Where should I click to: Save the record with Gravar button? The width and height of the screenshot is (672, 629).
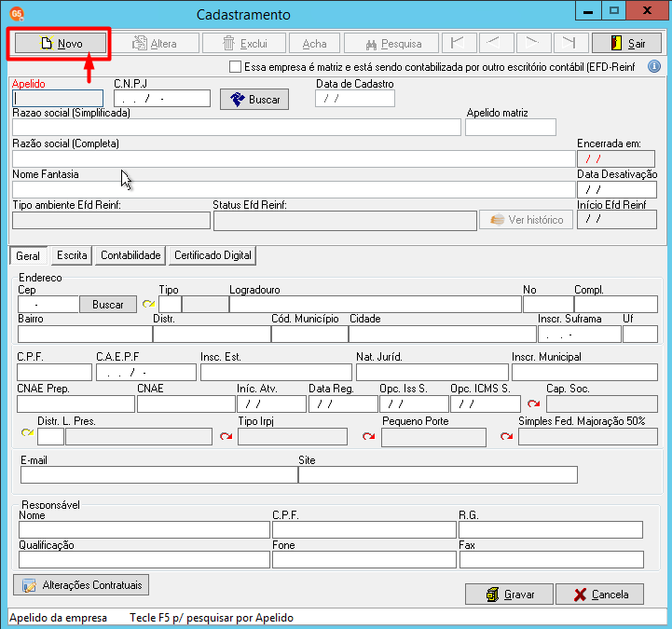tap(509, 595)
